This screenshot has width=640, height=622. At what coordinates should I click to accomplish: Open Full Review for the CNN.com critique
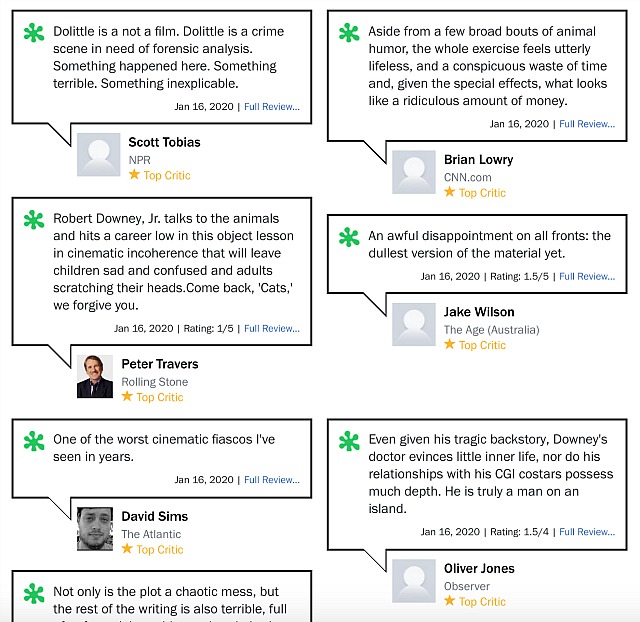pos(587,124)
